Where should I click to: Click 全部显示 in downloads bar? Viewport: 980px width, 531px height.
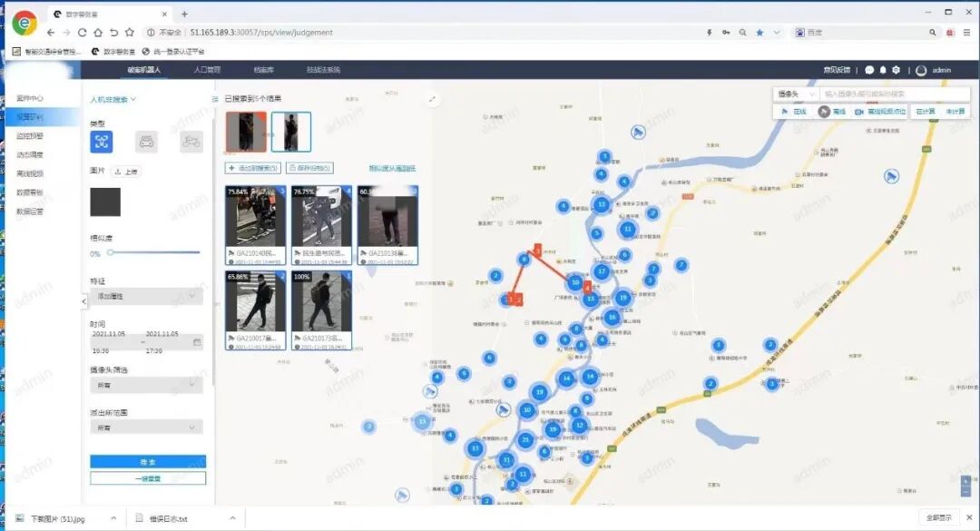coord(938,517)
